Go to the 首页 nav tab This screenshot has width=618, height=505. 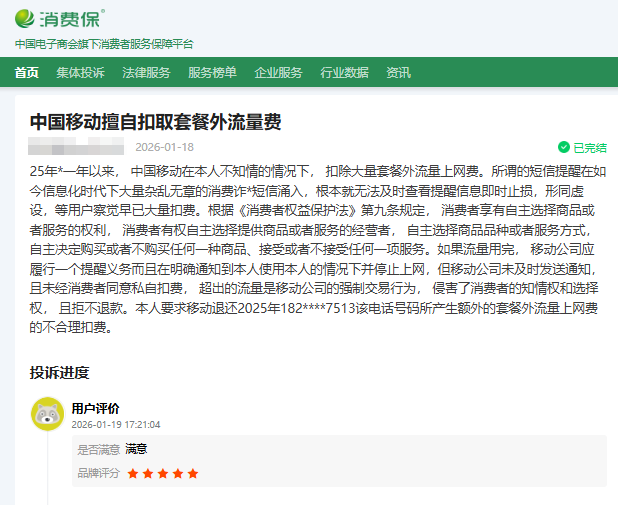[x=27, y=72]
